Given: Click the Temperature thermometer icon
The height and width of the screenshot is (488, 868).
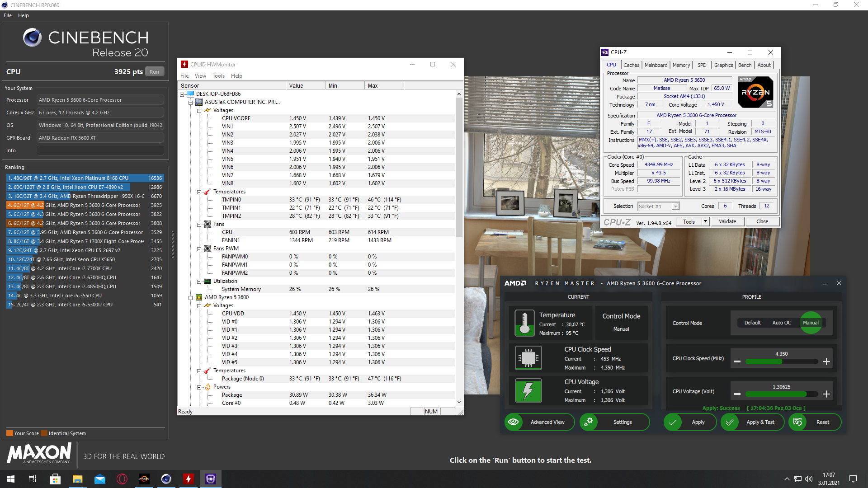Looking at the screenshot, I should pos(524,324).
